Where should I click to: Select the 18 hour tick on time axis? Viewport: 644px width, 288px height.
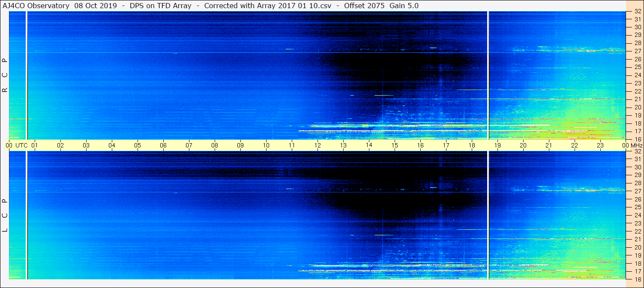[x=472, y=145]
